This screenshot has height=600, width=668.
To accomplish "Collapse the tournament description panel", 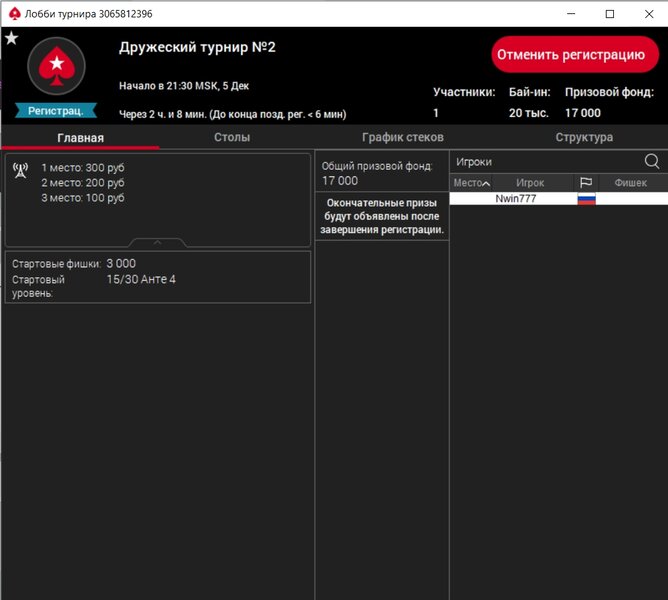I will click(157, 242).
